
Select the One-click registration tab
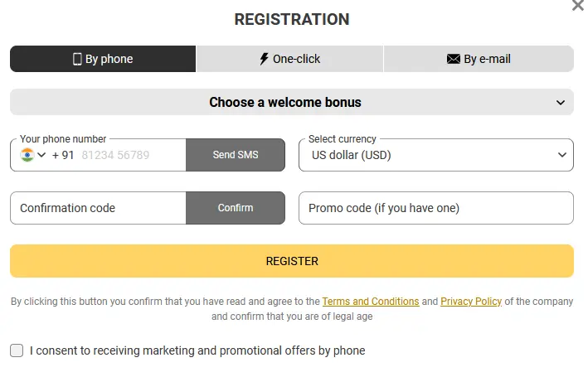click(x=289, y=59)
